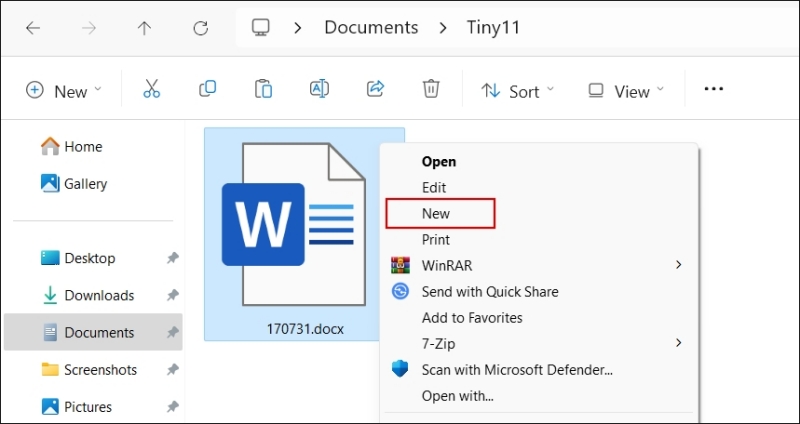
Task: Open Desktop in the sidebar
Action: pos(78,258)
